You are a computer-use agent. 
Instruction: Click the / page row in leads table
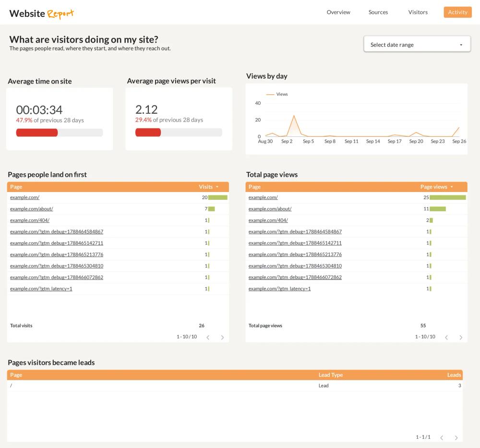click(235, 386)
